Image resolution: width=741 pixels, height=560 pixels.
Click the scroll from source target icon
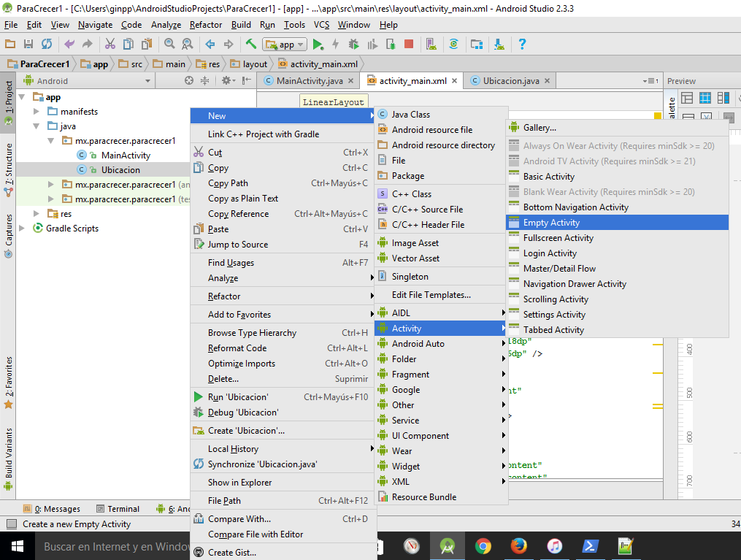pyautogui.click(x=189, y=81)
